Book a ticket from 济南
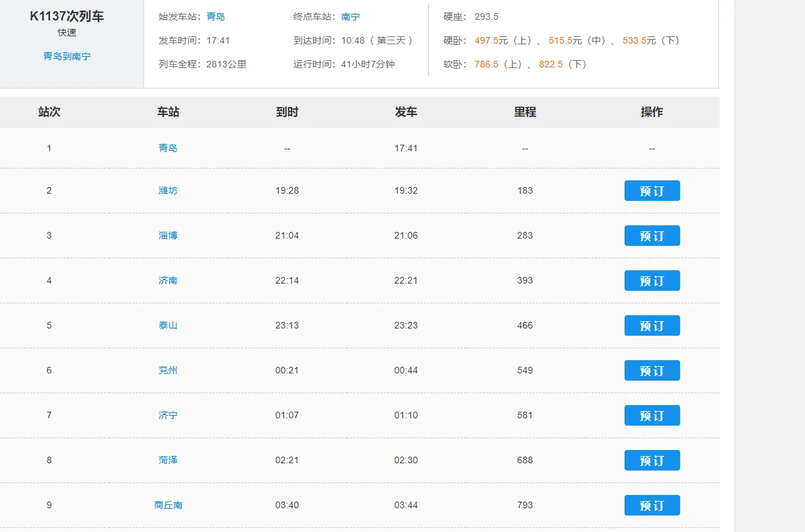 tap(652, 280)
